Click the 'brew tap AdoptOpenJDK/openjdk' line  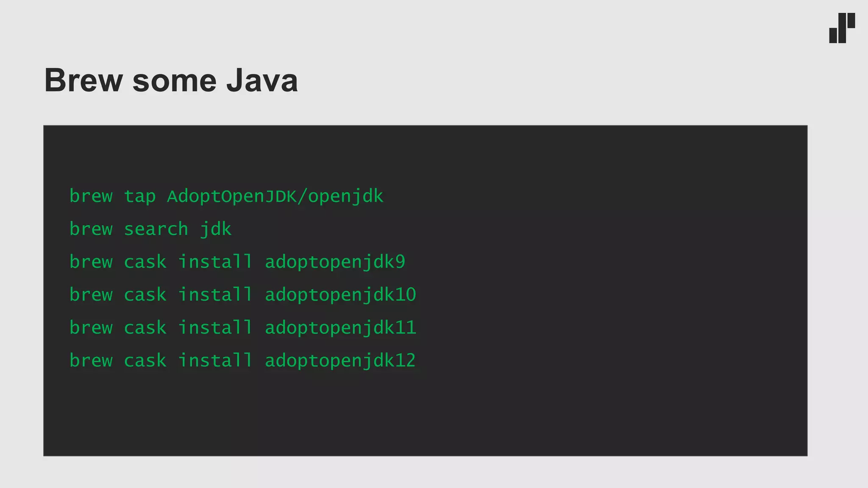[x=226, y=197]
